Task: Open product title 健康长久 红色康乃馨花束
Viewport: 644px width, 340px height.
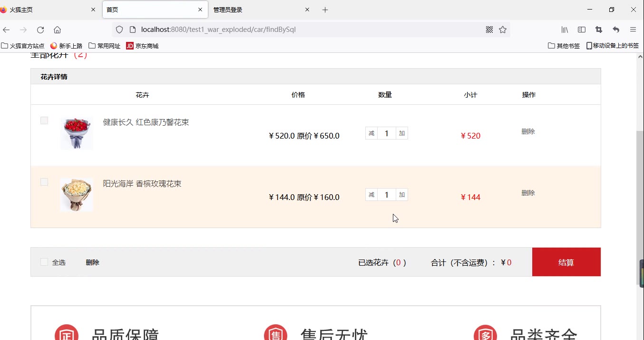Action: [x=146, y=122]
